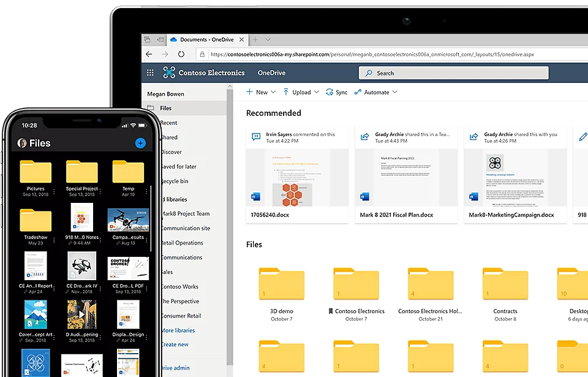Image resolution: width=588 pixels, height=377 pixels.
Task: Click the Contoso Electronics drone logo
Action: pyautogui.click(x=169, y=72)
